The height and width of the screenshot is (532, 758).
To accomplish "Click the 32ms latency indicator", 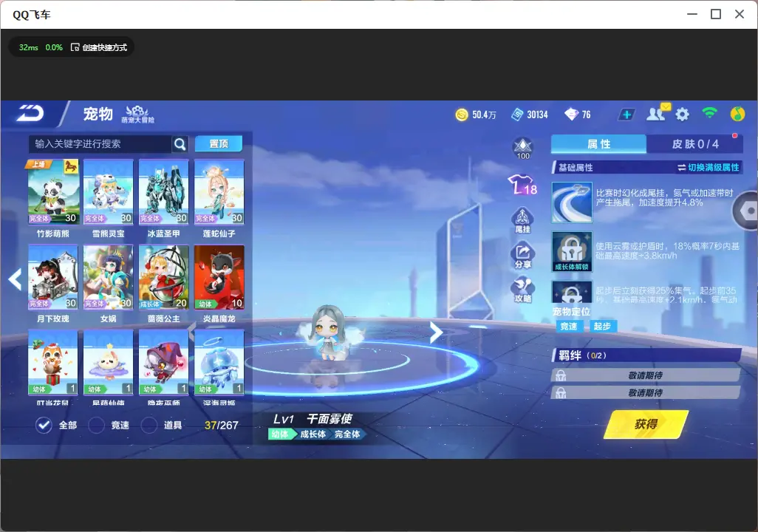I will click(x=29, y=47).
